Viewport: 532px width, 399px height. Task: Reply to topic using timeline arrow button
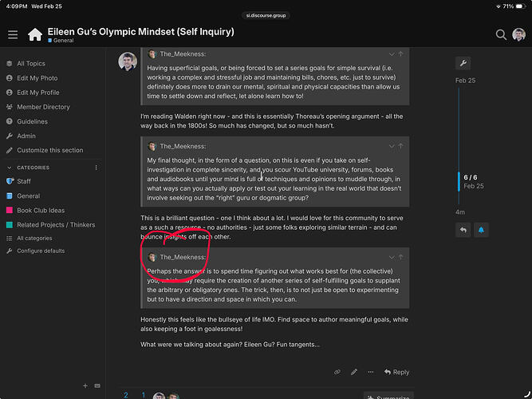coord(463,230)
